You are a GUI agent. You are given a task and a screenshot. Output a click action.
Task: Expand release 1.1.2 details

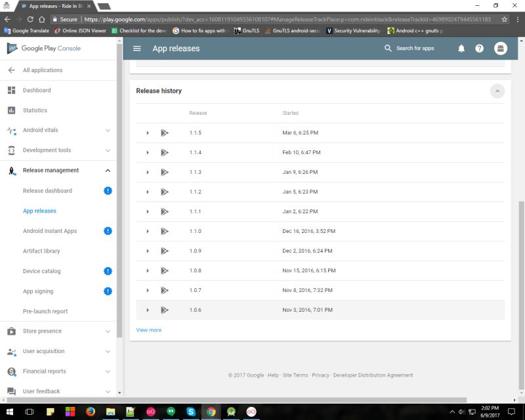pyautogui.click(x=148, y=192)
